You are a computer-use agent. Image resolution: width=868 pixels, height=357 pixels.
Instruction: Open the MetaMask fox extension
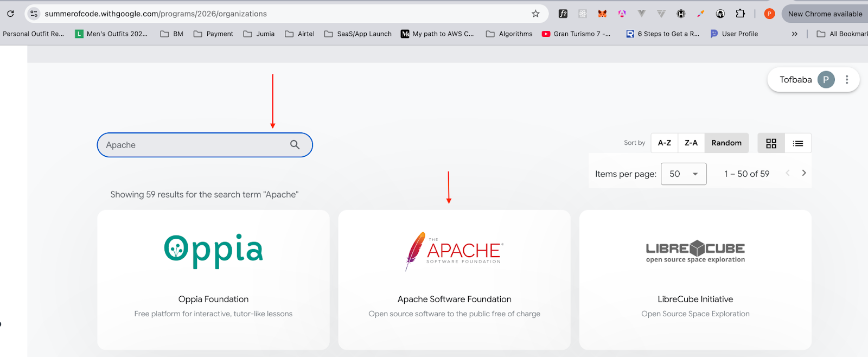click(x=602, y=14)
